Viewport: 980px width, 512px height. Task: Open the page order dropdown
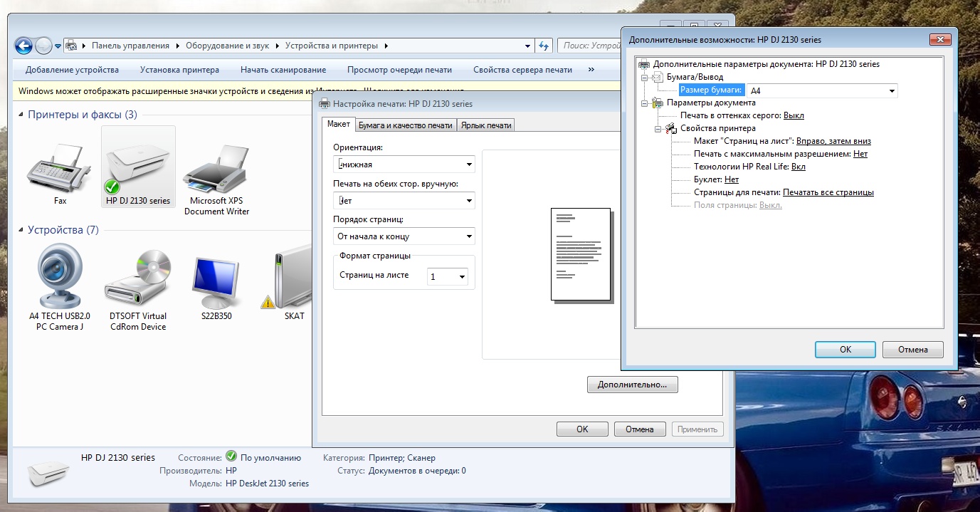(404, 236)
